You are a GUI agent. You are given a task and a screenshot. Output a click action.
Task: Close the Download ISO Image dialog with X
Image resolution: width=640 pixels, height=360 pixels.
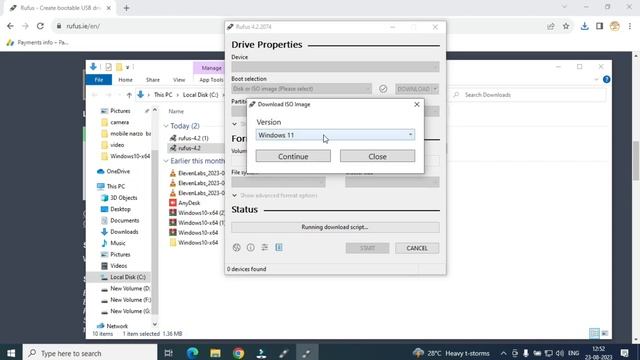pyautogui.click(x=417, y=104)
